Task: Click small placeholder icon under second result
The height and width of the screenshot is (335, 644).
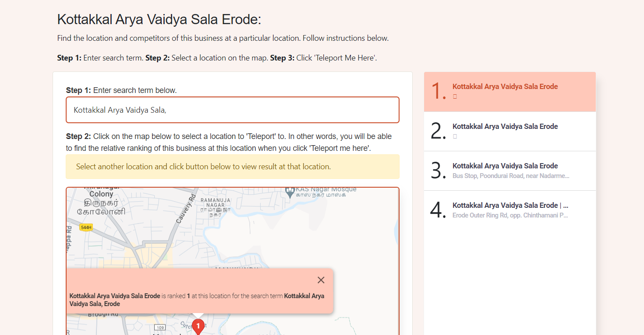Action: (x=455, y=136)
